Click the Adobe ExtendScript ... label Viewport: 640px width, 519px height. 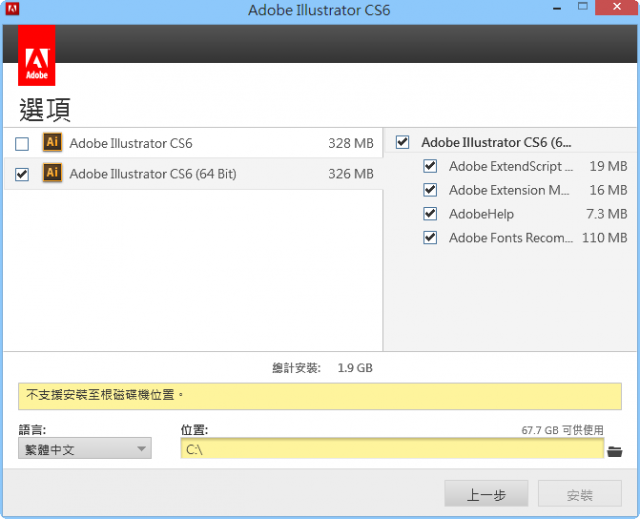[511, 166]
